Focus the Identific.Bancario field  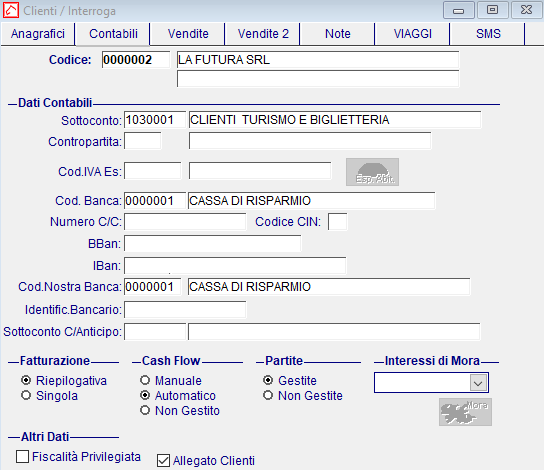[x=185, y=310]
